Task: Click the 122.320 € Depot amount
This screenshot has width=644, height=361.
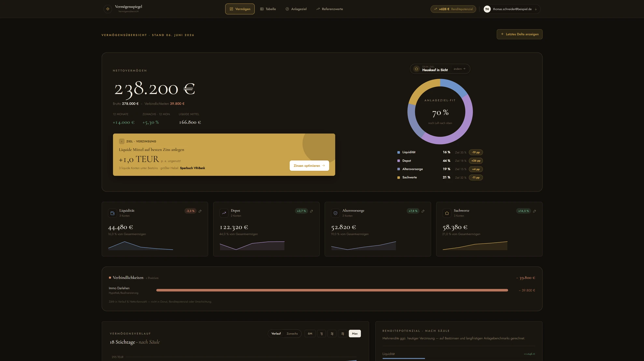Action: click(x=234, y=227)
